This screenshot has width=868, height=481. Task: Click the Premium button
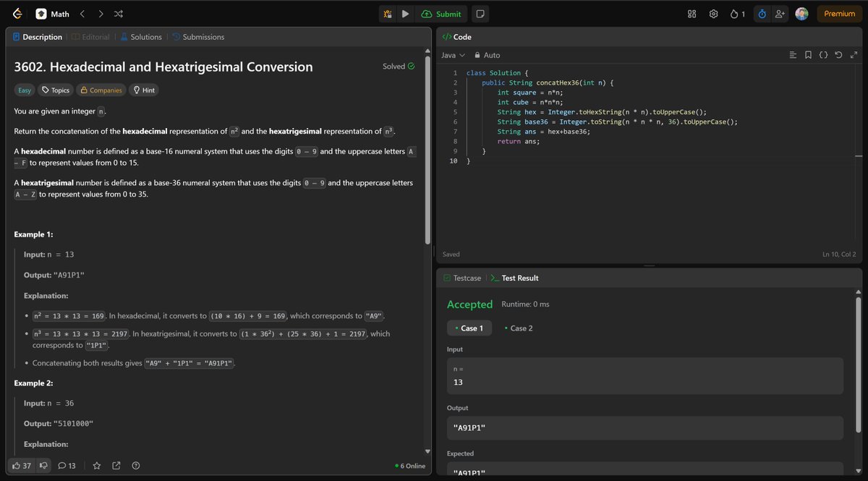tap(839, 14)
